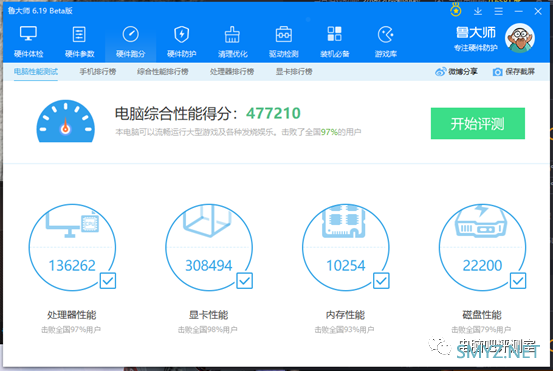Save screenshot with 保存截屏
Image resolution: width=553 pixels, height=371 pixels.
[x=514, y=72]
